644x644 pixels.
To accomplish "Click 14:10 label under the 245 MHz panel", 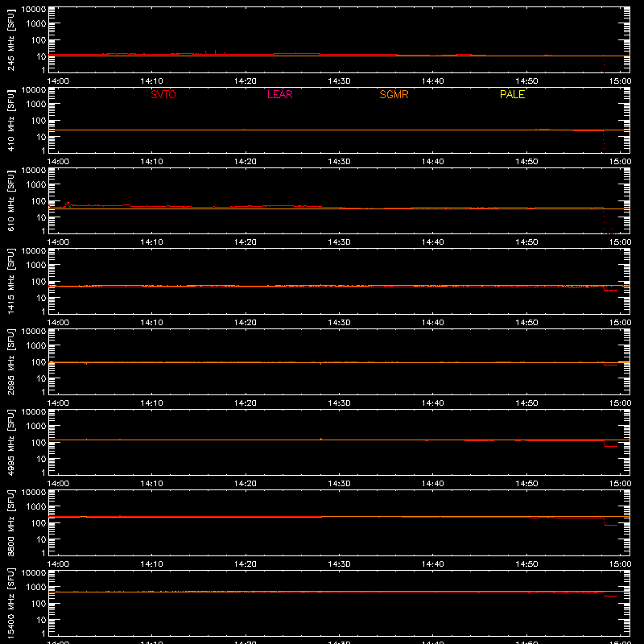I will click(151, 81).
